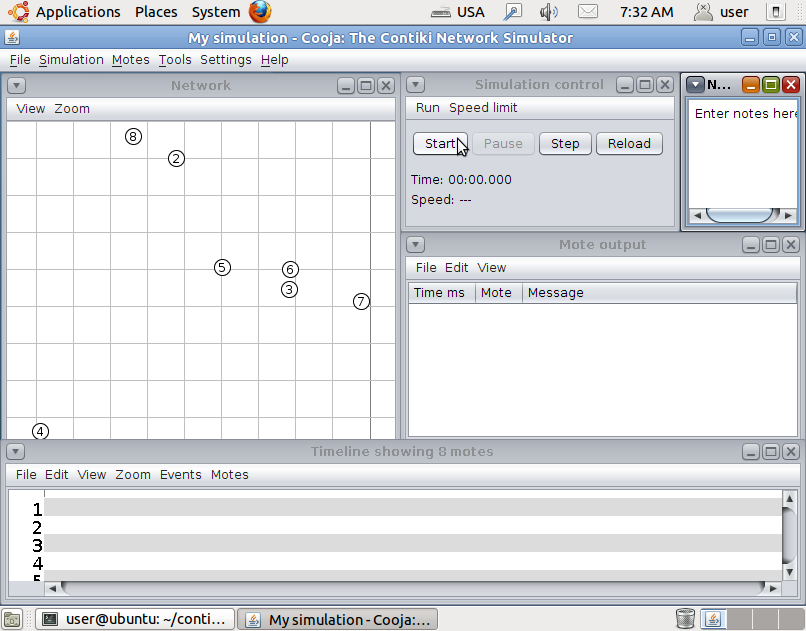The width and height of the screenshot is (806, 631).
Task: Click the Notes horizontal scrollbar thumb
Action: pos(740,215)
